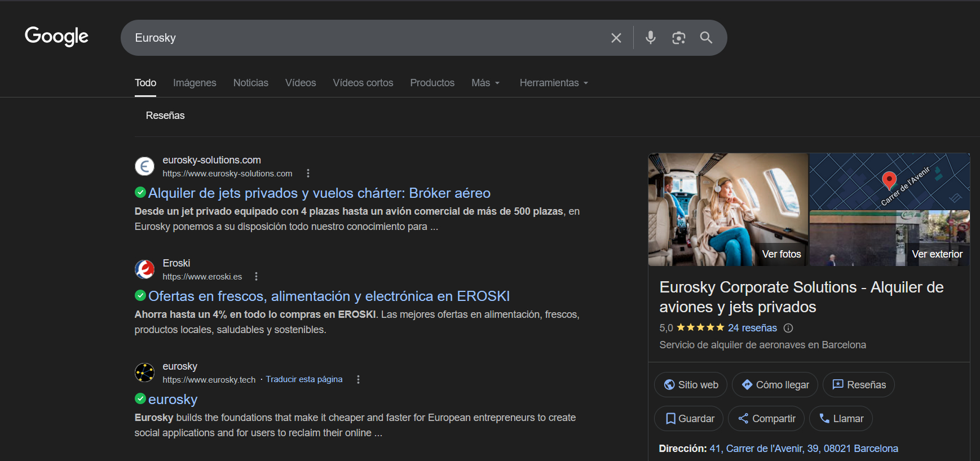Expand the Más dropdown
Image resolution: width=980 pixels, height=461 pixels.
click(485, 83)
